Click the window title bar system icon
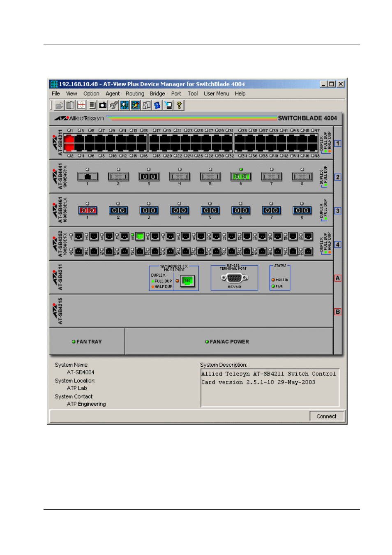 [x=54, y=84]
